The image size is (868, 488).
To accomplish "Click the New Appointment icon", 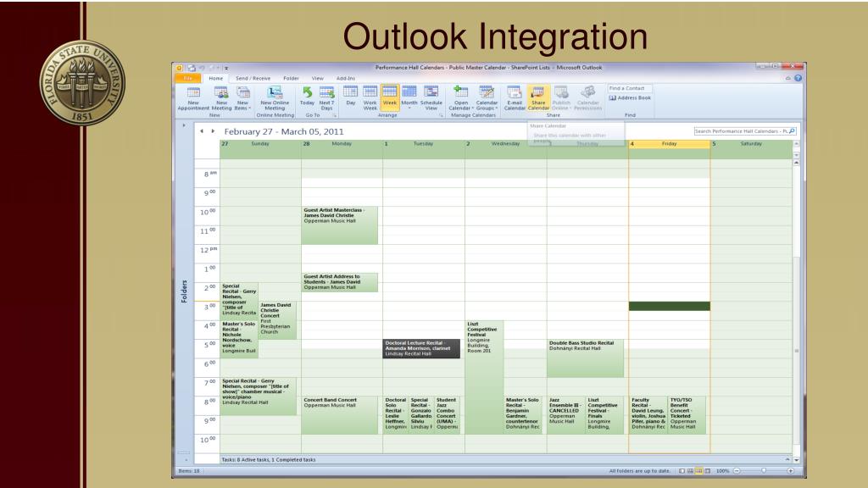I will tap(193, 98).
